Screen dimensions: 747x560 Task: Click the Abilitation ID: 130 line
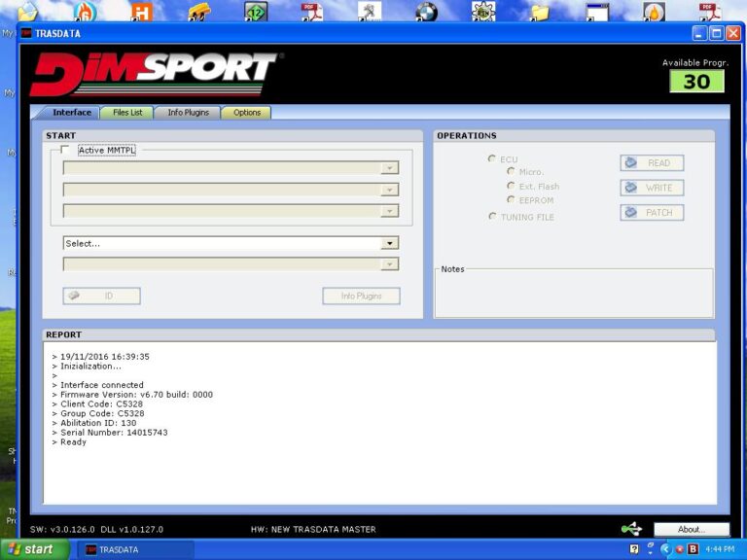[x=94, y=423]
